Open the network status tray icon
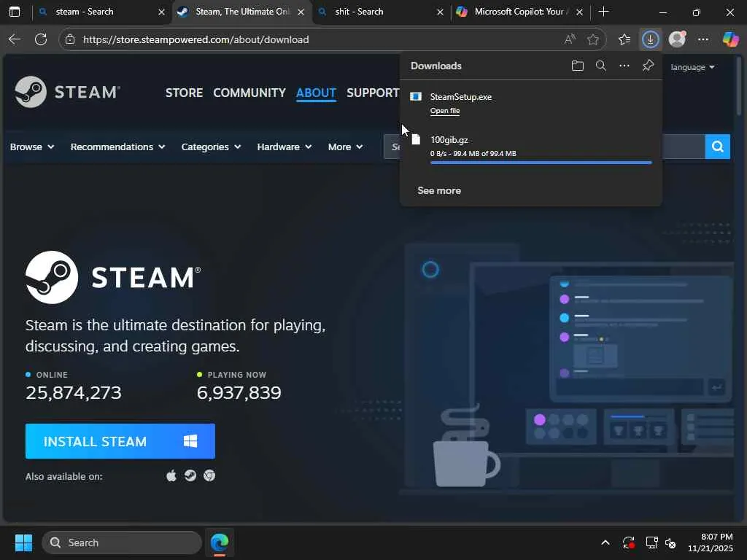This screenshot has height=560, width=747. 651,542
